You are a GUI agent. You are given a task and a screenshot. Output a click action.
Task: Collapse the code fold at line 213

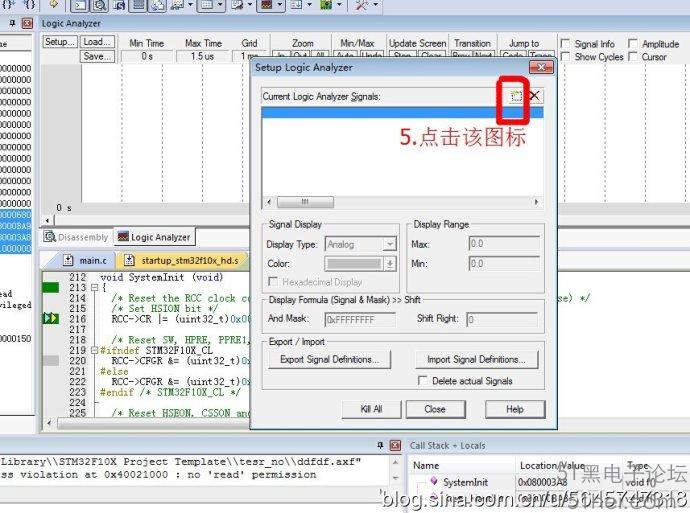(x=94, y=287)
